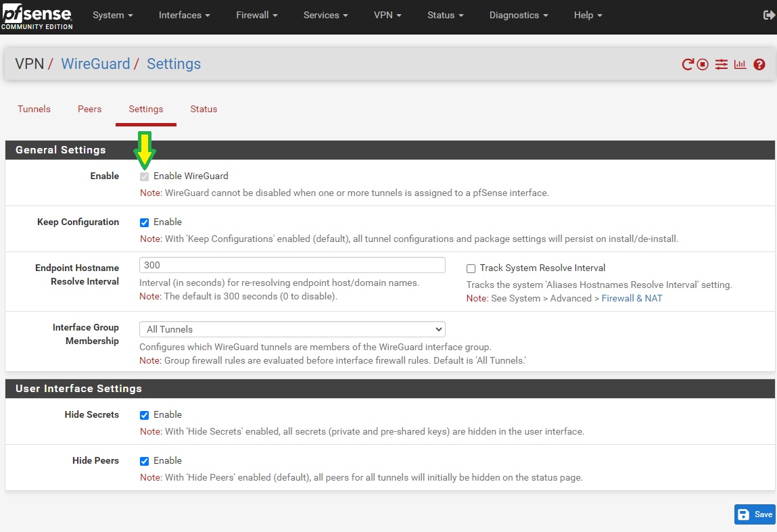Screen dimensions: 777x532
Task: Enable Track System Resolve Interval
Action: (x=471, y=268)
